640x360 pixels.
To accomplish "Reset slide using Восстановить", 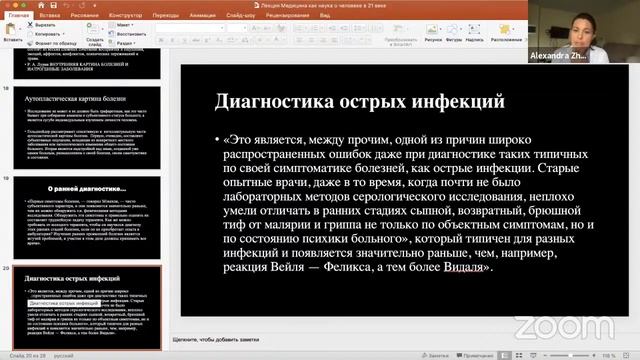I will pyautogui.click(x=127, y=34).
